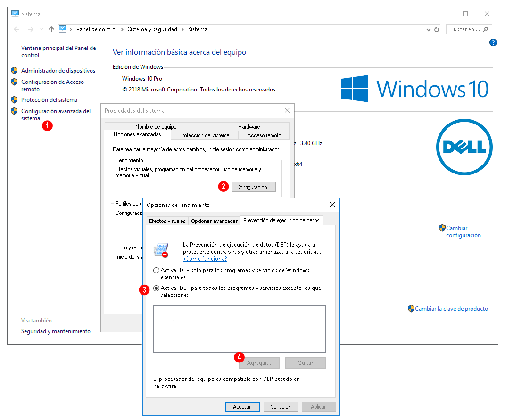Open Opciones avanzadas tab in performance options
The image size is (505, 420).
214,221
